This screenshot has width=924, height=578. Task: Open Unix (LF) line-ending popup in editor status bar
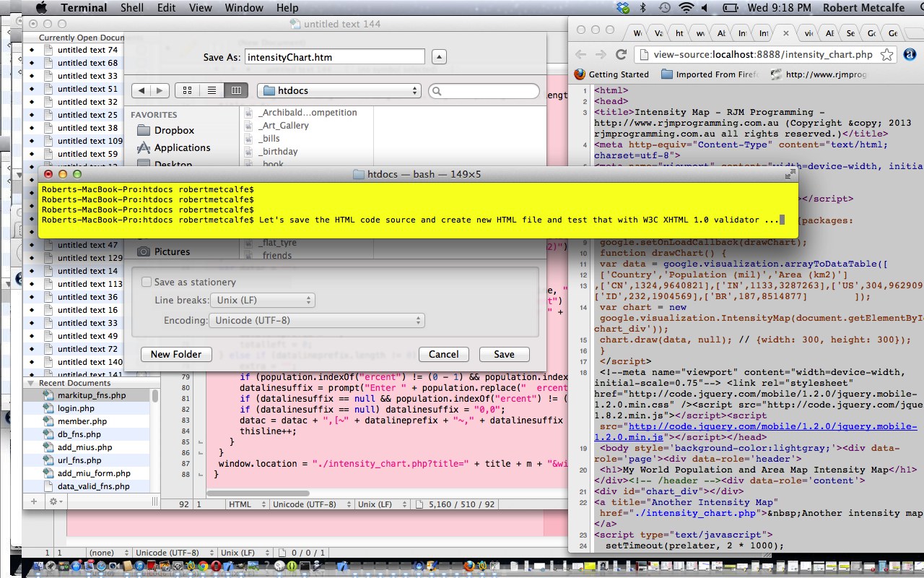click(382, 504)
